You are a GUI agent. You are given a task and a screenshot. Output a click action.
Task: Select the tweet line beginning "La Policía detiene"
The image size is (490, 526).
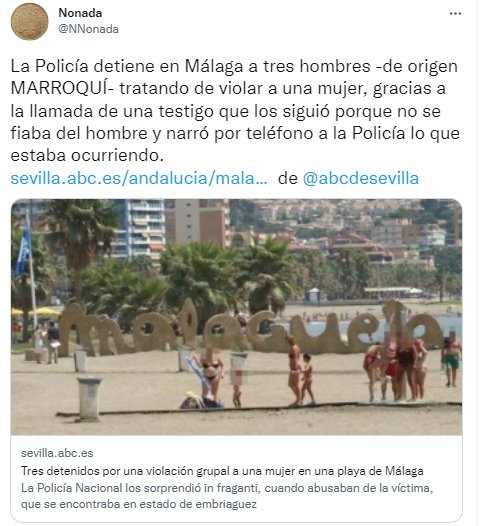coord(234,66)
